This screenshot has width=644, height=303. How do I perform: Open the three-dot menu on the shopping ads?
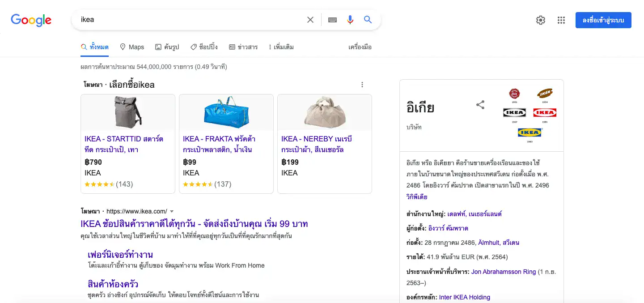pyautogui.click(x=362, y=84)
